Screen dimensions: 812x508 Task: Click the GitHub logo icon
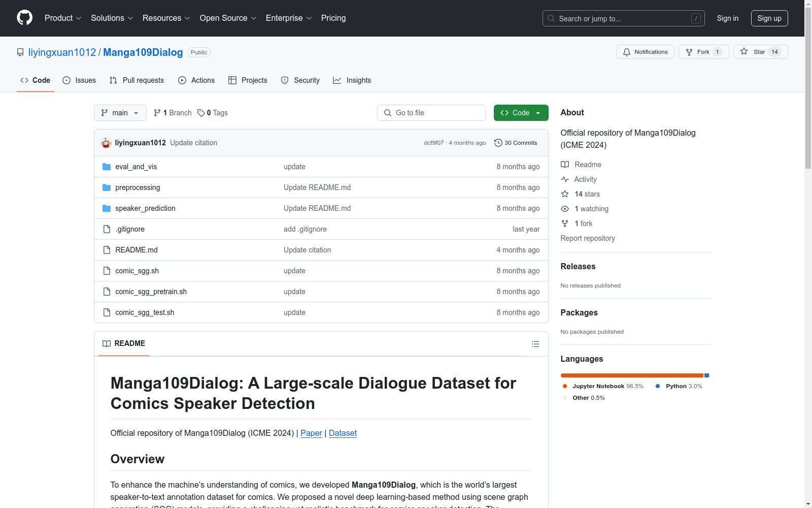coord(24,18)
